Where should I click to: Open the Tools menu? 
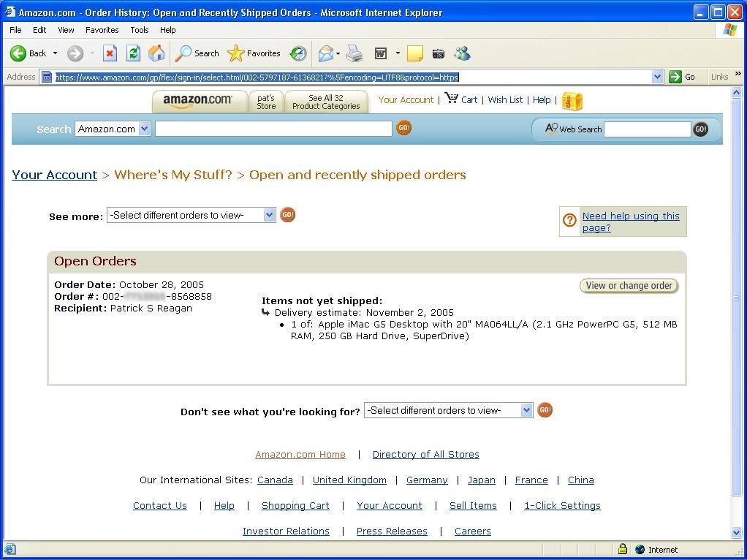pyautogui.click(x=140, y=30)
